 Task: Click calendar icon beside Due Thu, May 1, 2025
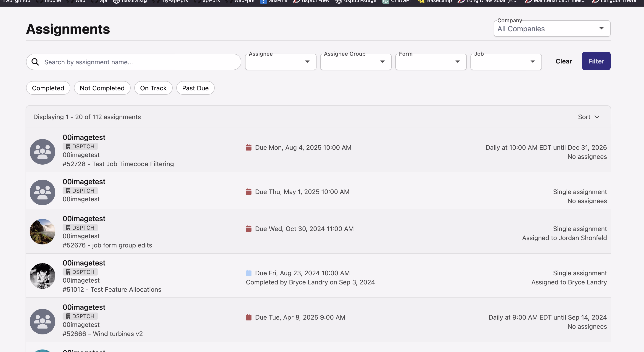click(248, 192)
